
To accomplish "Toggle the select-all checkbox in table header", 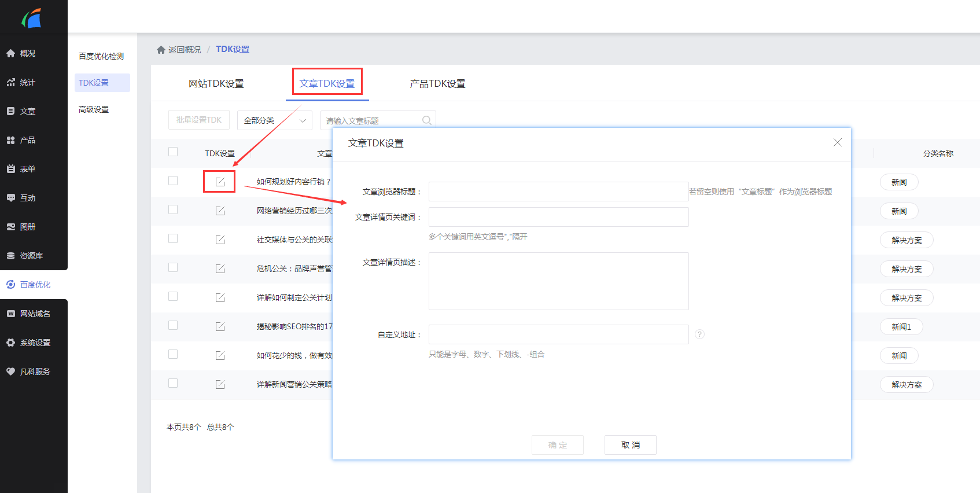I will tap(173, 152).
